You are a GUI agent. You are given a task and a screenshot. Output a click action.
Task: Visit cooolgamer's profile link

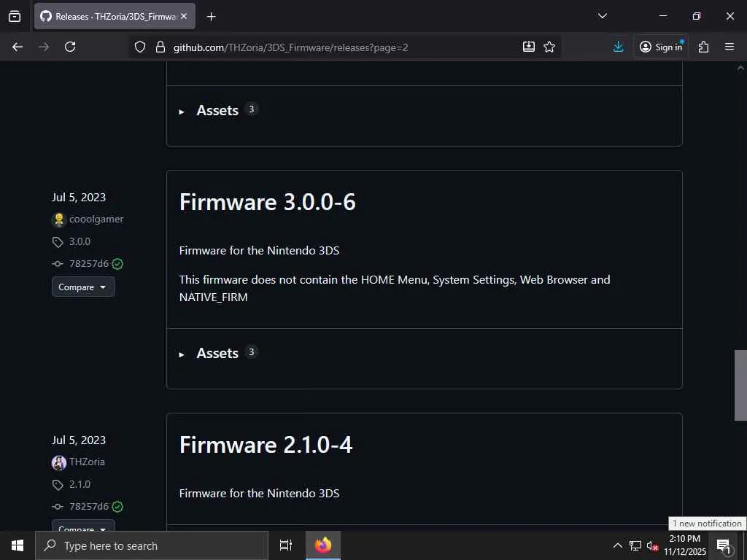coord(96,219)
